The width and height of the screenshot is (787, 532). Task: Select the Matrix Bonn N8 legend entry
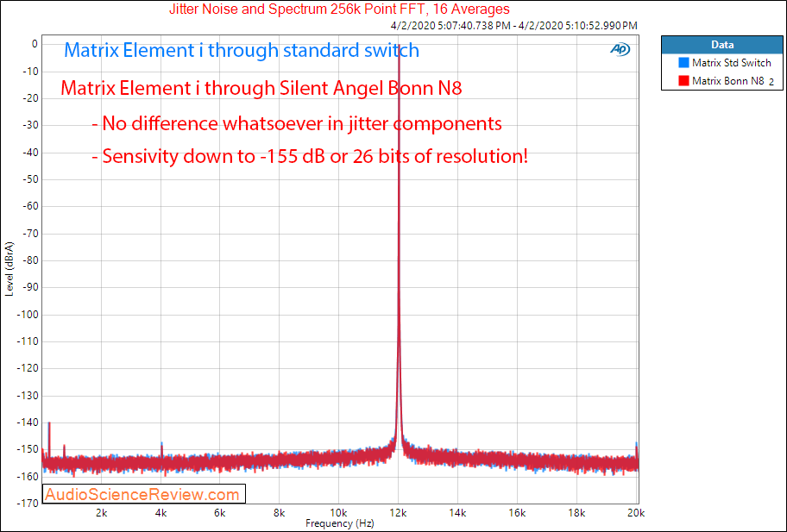point(721,81)
